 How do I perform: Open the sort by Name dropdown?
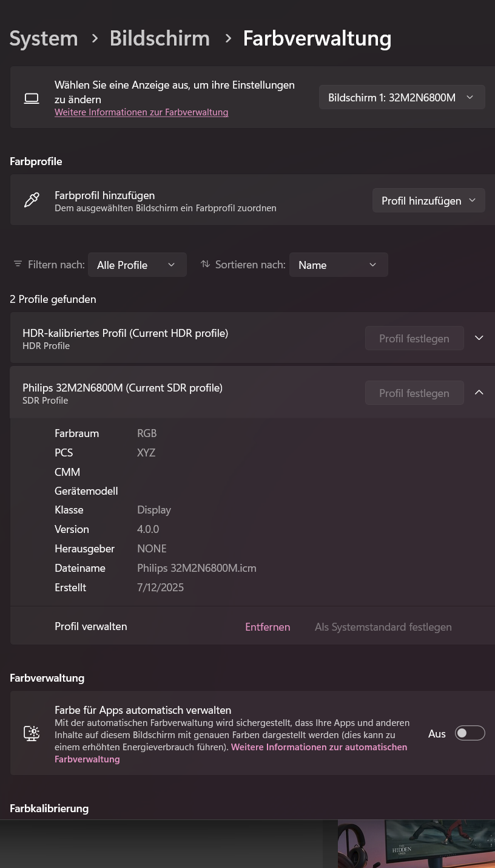pyautogui.click(x=338, y=265)
